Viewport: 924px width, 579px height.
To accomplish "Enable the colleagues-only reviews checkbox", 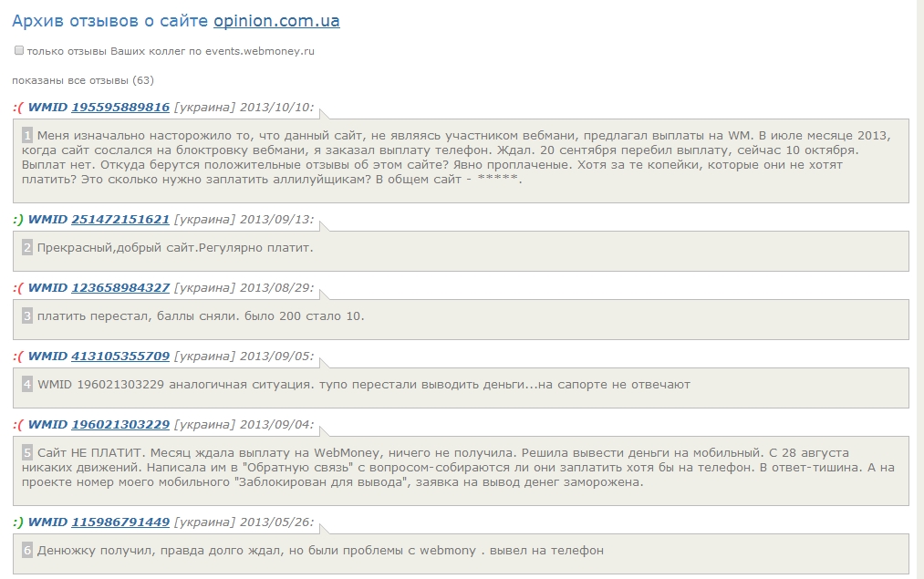I will click(x=19, y=51).
